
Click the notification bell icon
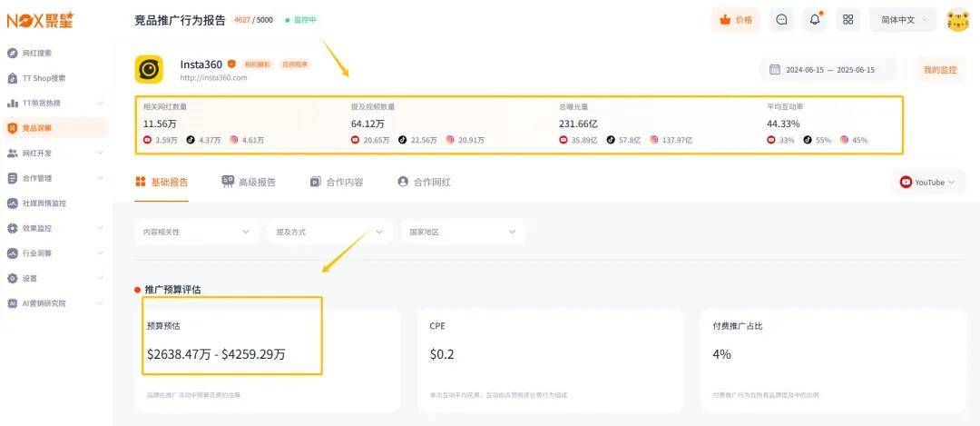(x=815, y=19)
